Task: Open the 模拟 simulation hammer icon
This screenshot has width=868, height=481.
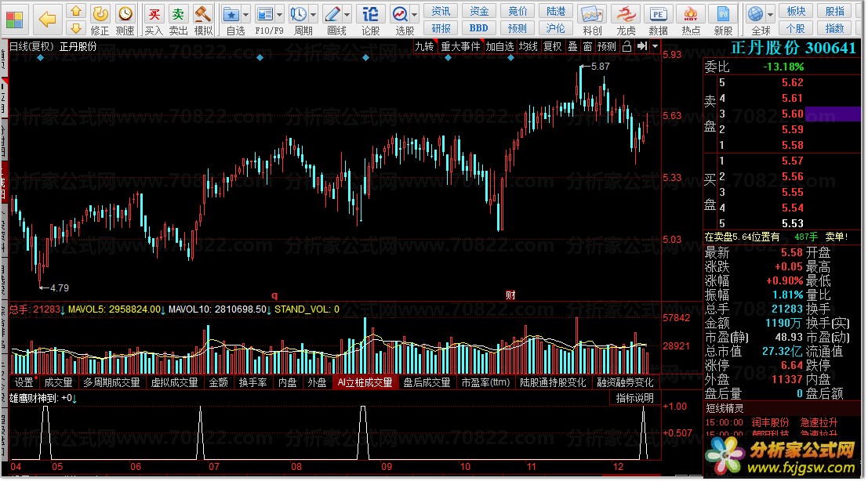Action: [203, 20]
